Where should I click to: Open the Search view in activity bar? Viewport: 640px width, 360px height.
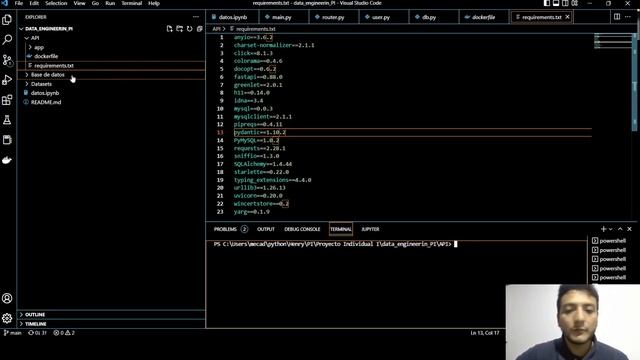pos(7,40)
